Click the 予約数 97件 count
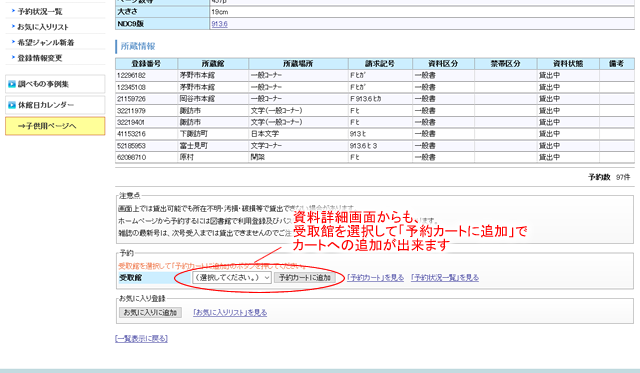The image size is (640, 373). point(609,177)
